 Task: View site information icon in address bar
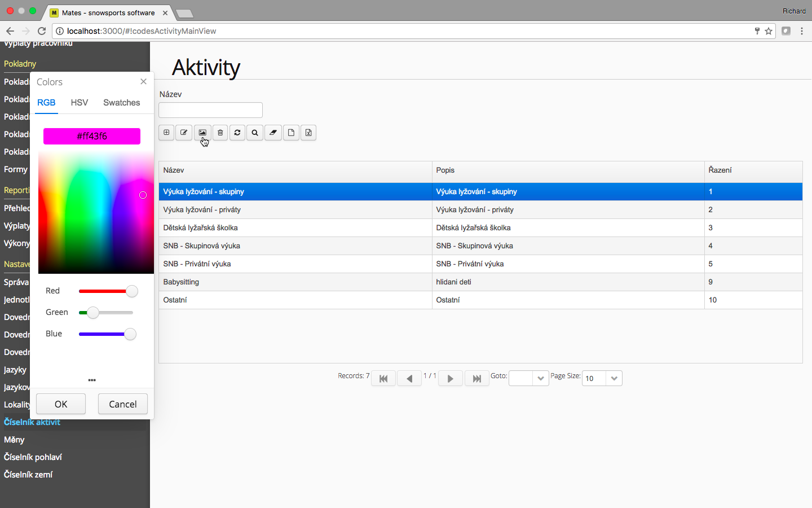coord(60,31)
